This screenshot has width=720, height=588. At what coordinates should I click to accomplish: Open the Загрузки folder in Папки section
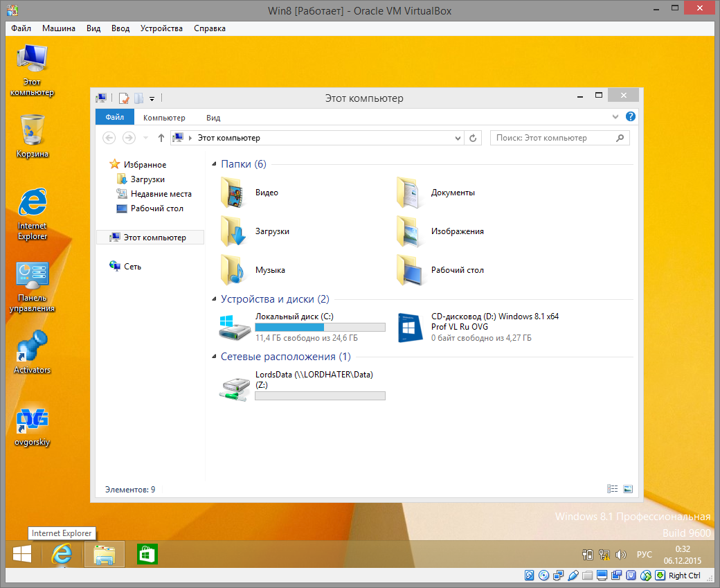tap(235, 231)
